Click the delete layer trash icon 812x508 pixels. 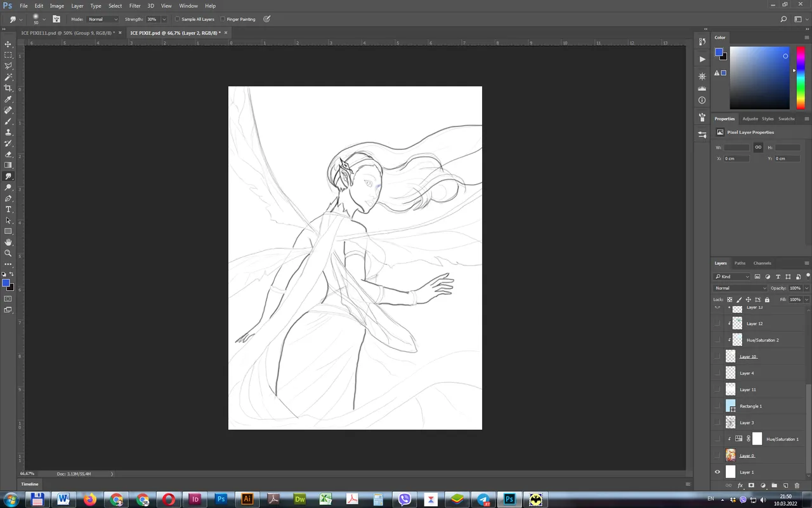tap(797, 486)
